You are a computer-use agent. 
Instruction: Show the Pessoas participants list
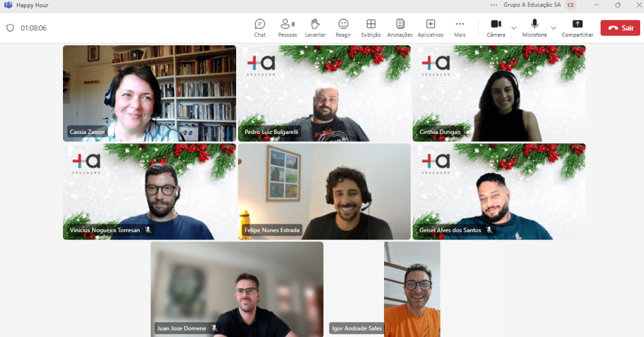pos(287,28)
